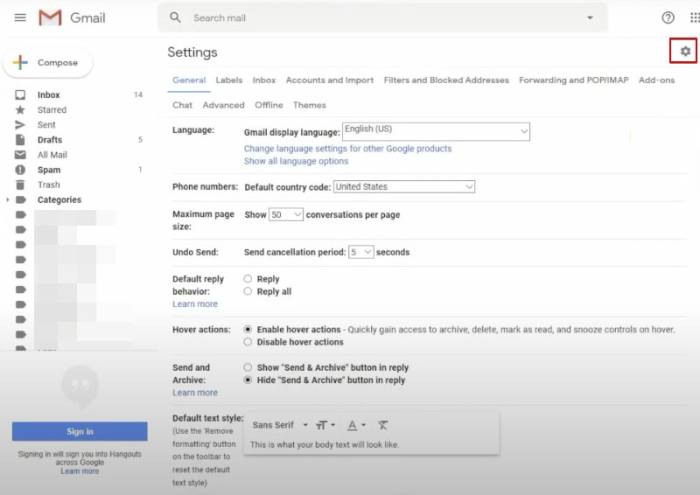Screen dimensions: 700x495
Task: Switch to the Themes tab
Action: [309, 105]
